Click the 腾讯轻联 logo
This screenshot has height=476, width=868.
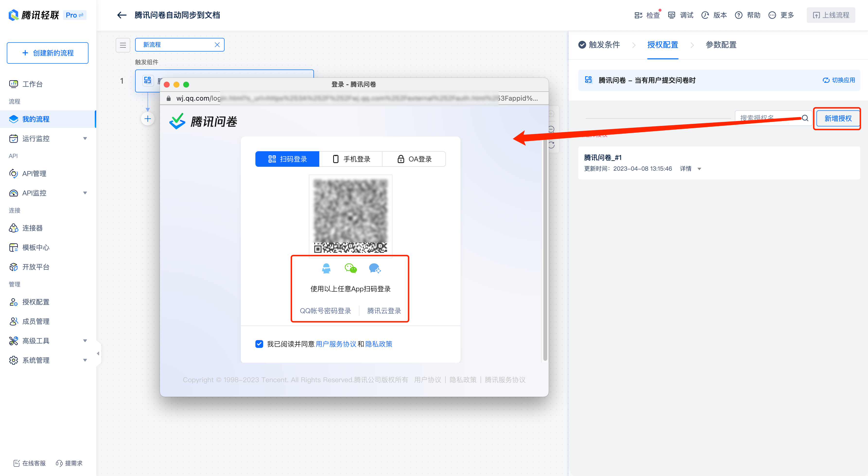coord(33,15)
